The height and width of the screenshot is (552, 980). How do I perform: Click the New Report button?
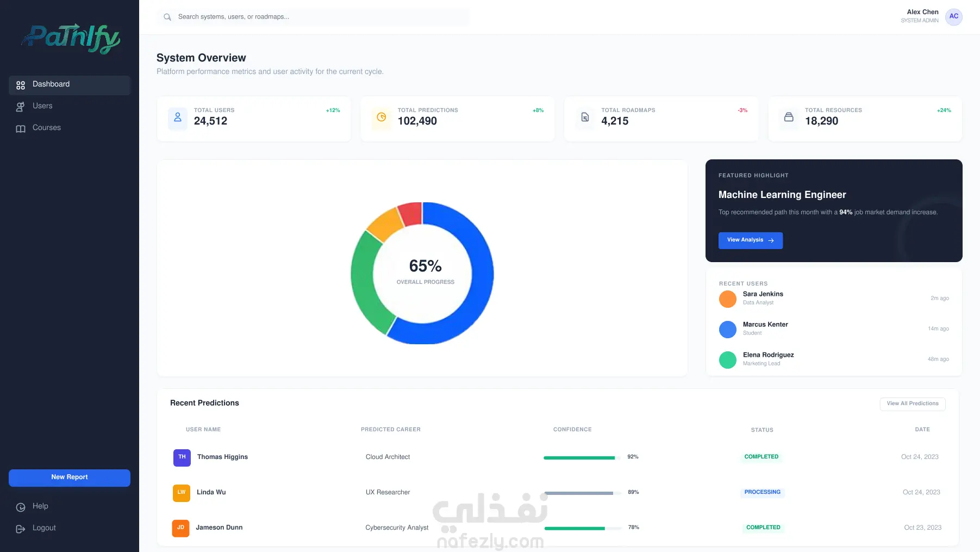pos(70,477)
